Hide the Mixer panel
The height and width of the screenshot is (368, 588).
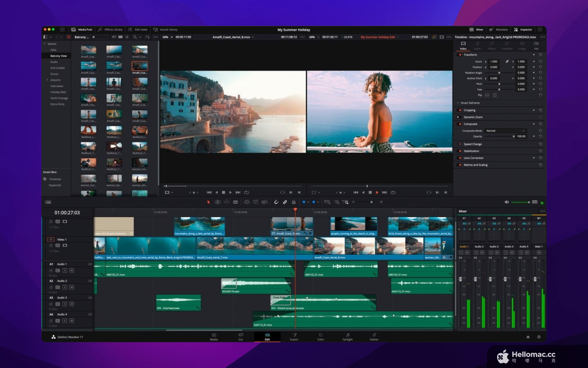point(476,29)
